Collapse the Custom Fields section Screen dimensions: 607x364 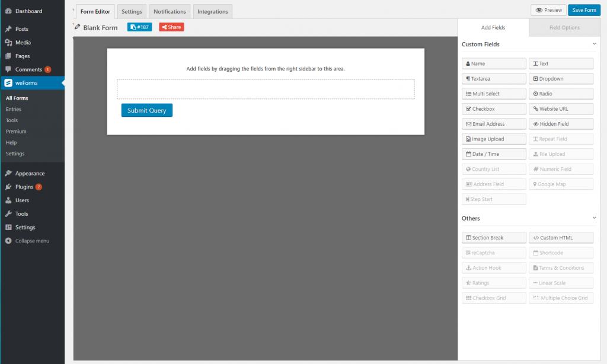[x=594, y=44]
